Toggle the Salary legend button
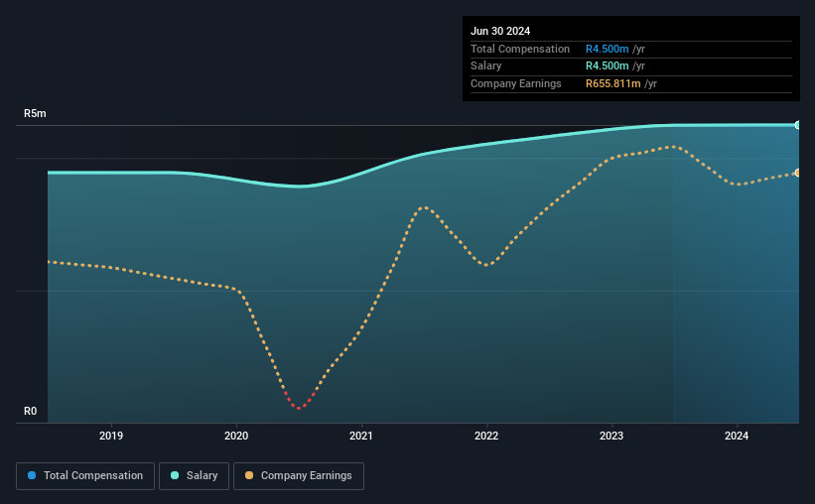Image resolution: width=815 pixels, height=504 pixels. click(x=194, y=476)
